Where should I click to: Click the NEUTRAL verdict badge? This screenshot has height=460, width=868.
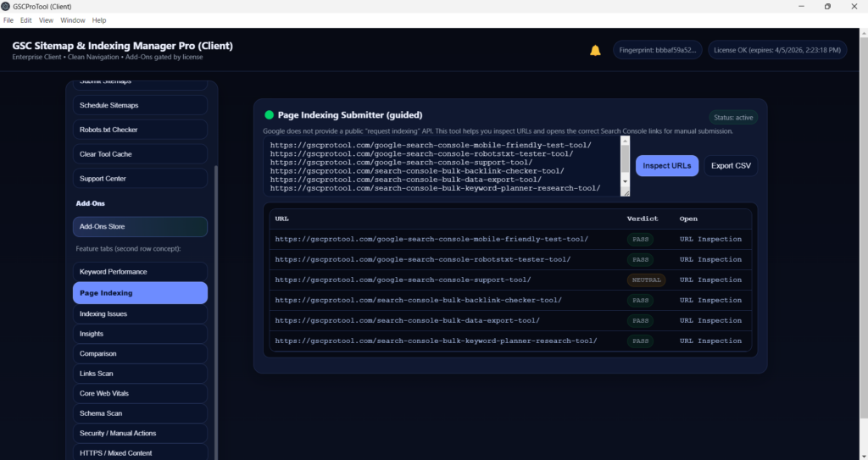click(646, 280)
